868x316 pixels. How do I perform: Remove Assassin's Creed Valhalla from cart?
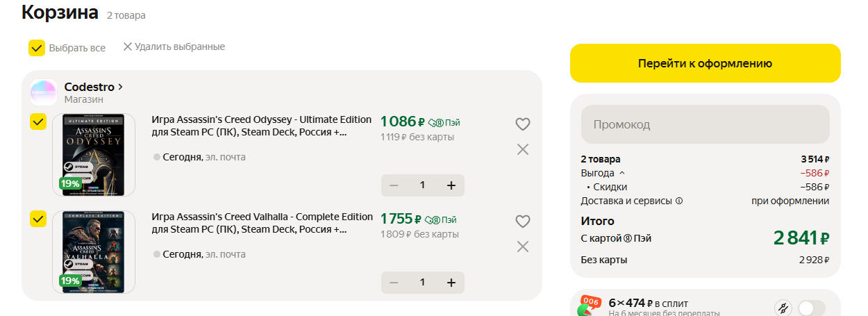click(x=523, y=247)
